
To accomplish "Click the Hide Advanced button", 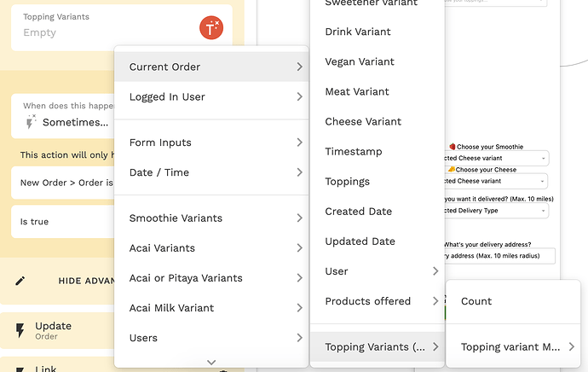I will [x=84, y=281].
